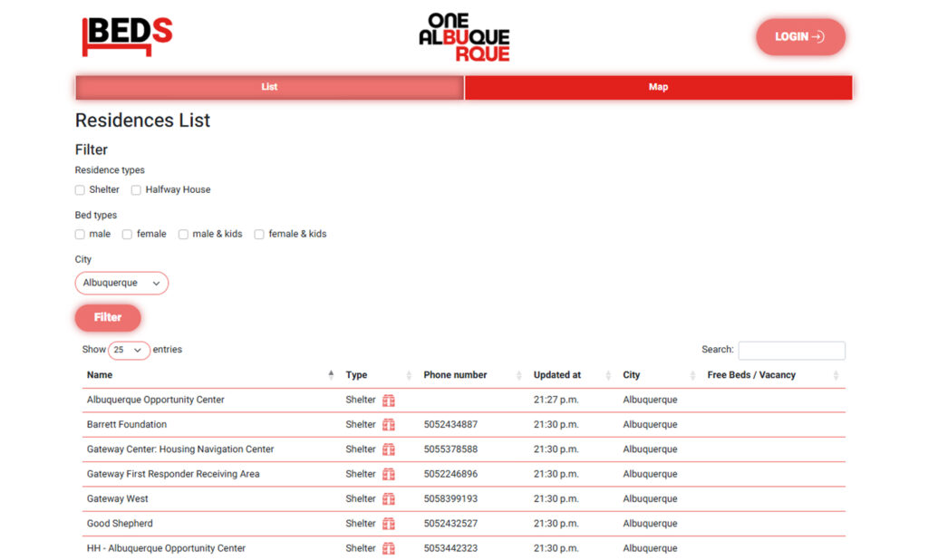928x560 pixels.
Task: Sort table by Name column arrows
Action: pyautogui.click(x=331, y=375)
